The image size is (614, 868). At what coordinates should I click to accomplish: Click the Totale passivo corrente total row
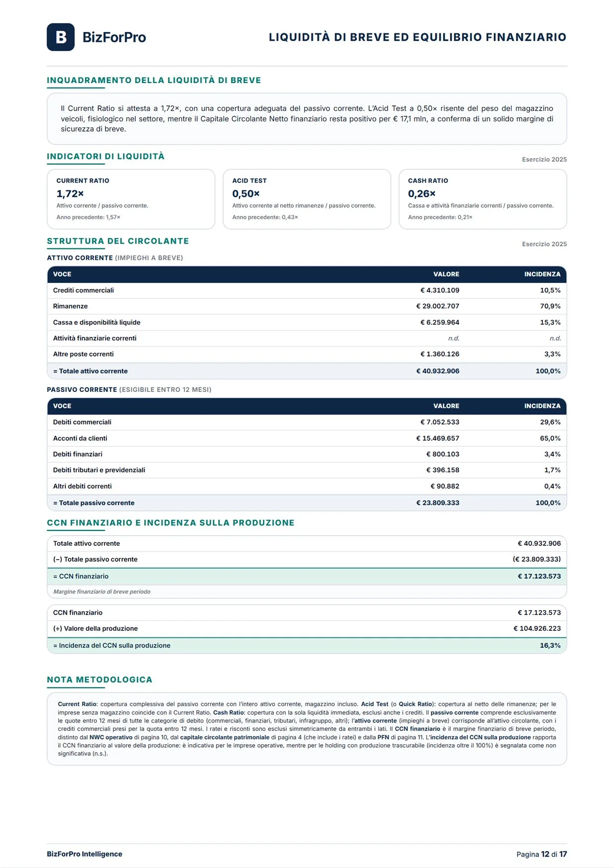tap(307, 503)
